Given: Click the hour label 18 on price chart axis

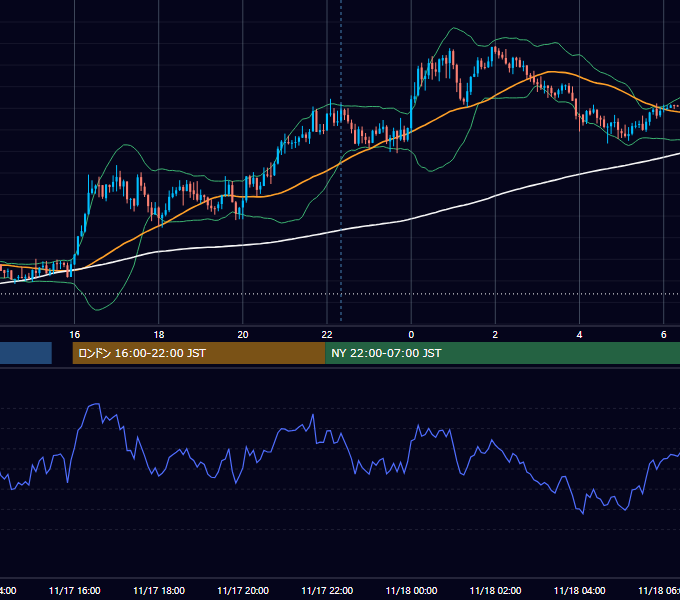Looking at the screenshot, I should pyautogui.click(x=159, y=334).
